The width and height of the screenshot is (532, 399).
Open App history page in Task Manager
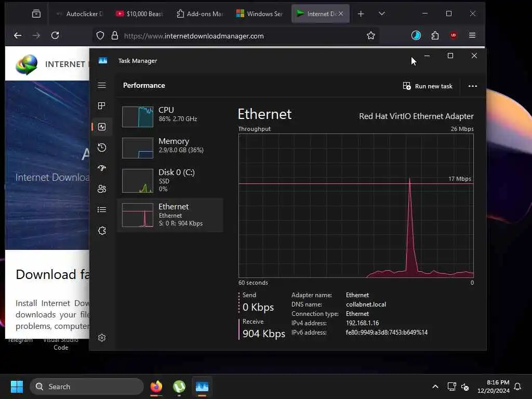(102, 147)
